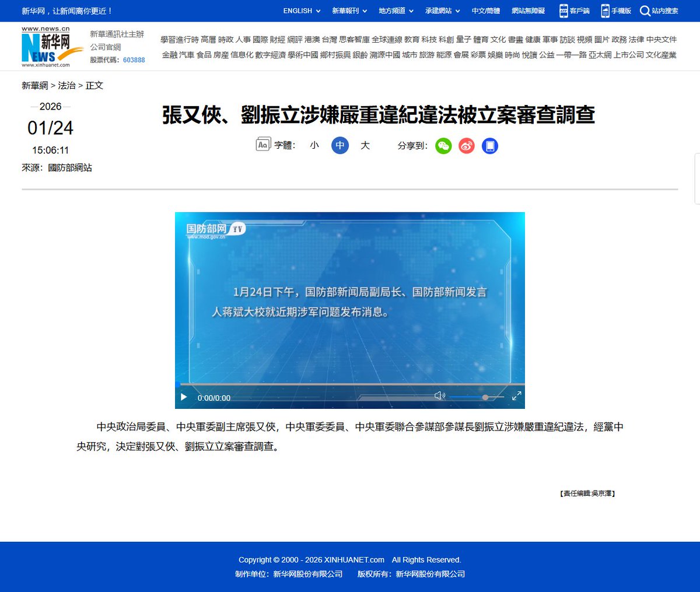Play the Ministry of Defense video
Screen dimensions: 700x592
(x=183, y=397)
